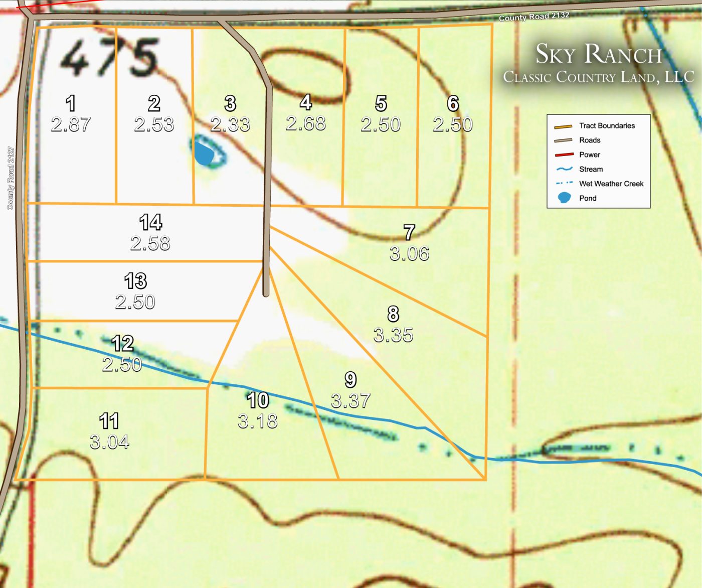The height and width of the screenshot is (588, 702).
Task: Select the 'Tract Boundaries' legend label
Action: point(607,125)
